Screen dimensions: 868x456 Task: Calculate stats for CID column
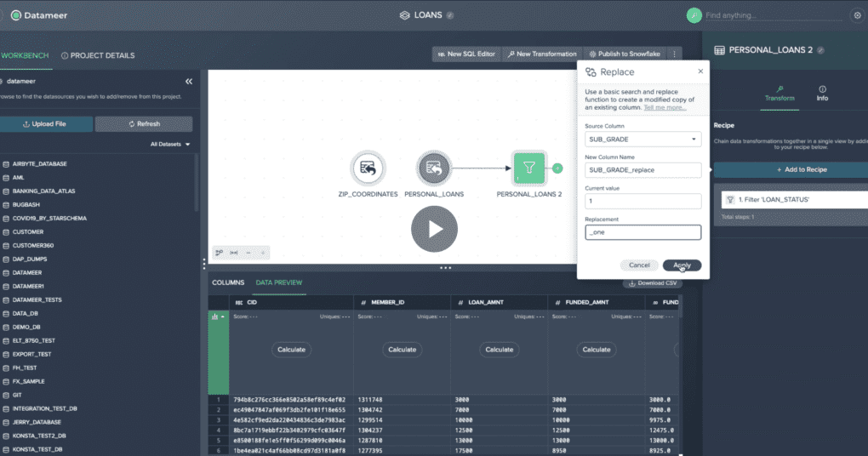point(291,350)
